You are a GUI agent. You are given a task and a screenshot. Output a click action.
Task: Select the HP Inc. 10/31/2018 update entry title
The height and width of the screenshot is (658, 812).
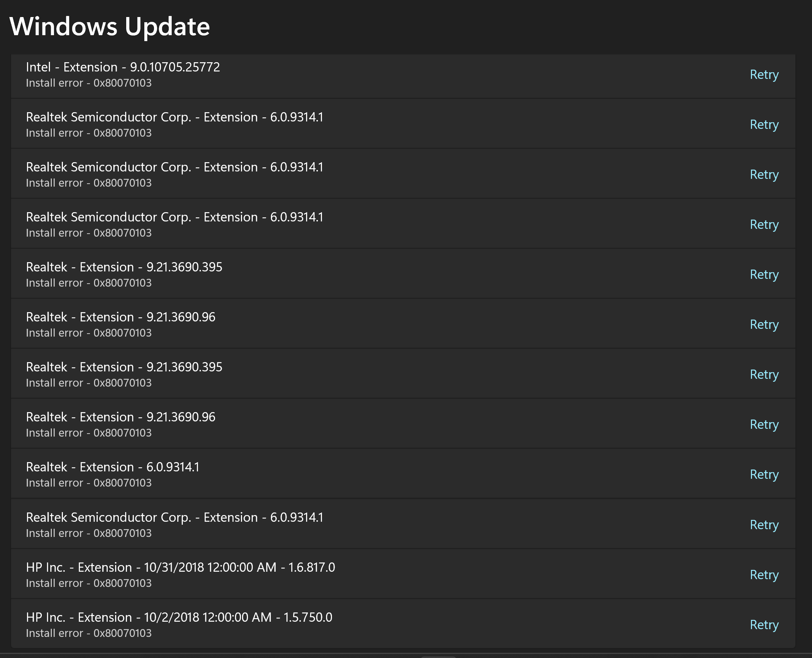180,567
